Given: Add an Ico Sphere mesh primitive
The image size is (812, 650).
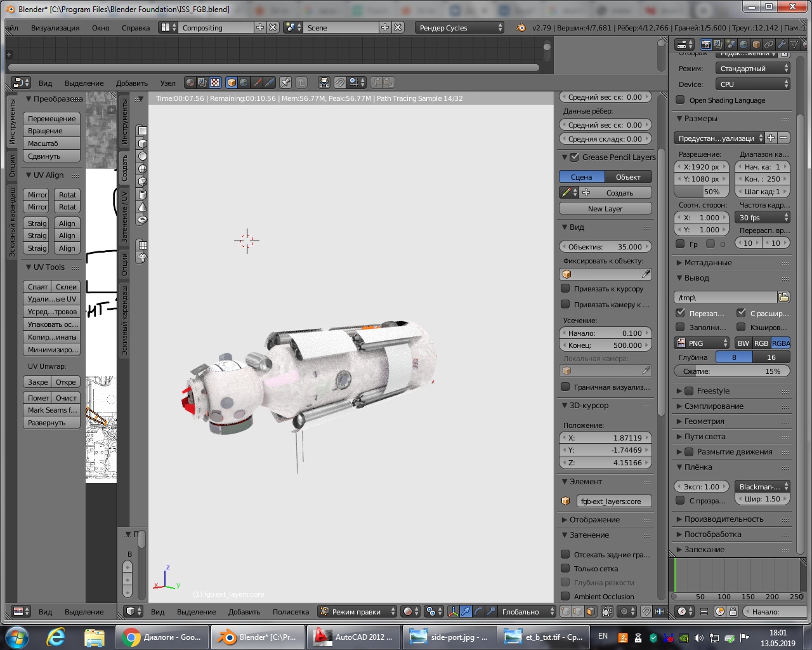Looking at the screenshot, I should pos(143,182).
